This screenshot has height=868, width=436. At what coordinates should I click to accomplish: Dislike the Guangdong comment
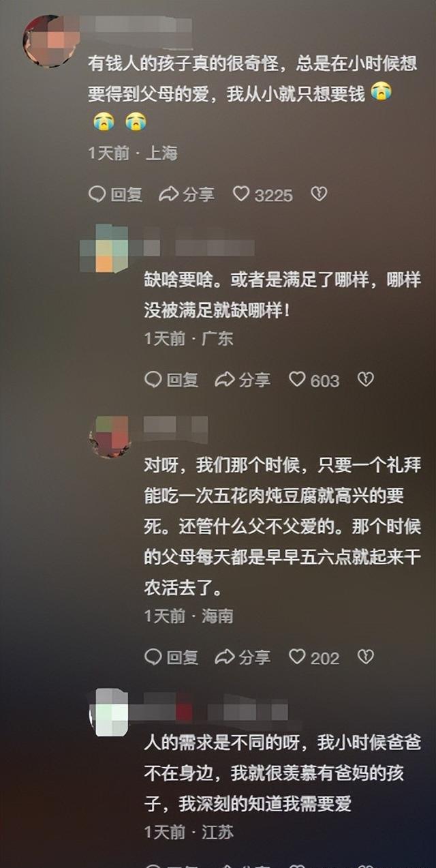(366, 379)
